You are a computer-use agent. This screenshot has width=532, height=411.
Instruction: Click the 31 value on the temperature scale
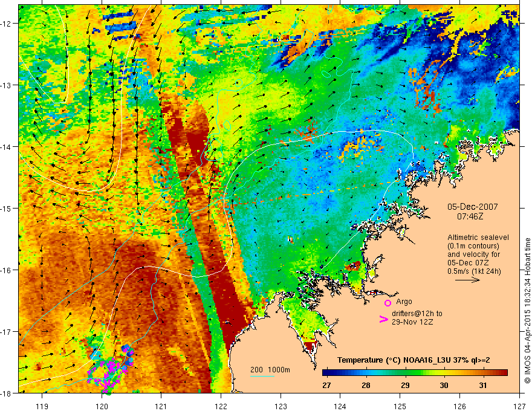483,385
